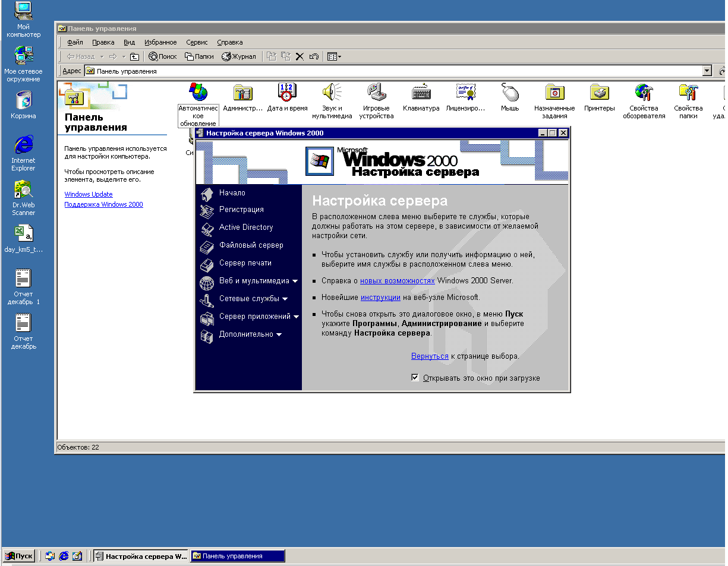
Task: Click Папки toolbar button
Action: point(199,56)
